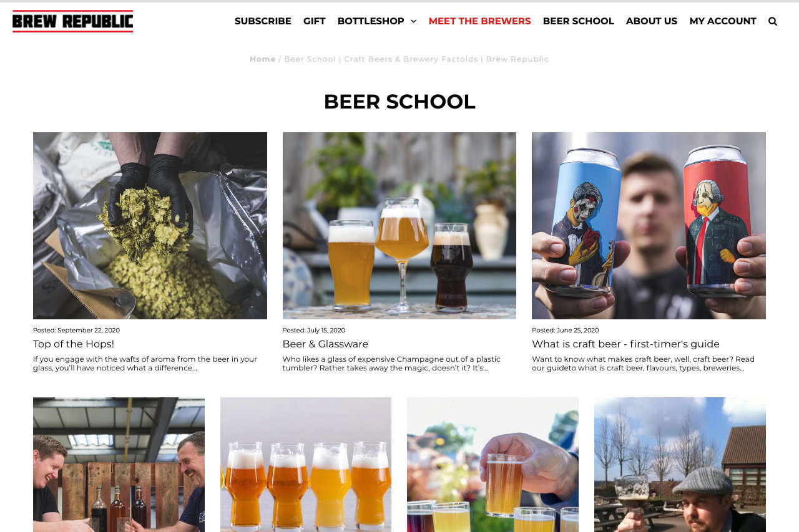Open What is craft beer first-timer's guide
This screenshot has height=532, width=799.
pyautogui.click(x=625, y=344)
